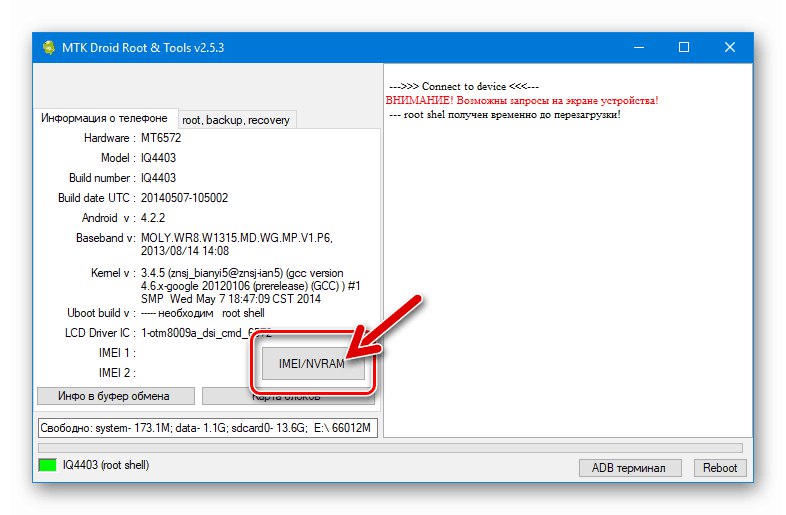This screenshot has height=515, width=786.
Task: Click 'root shel получен временно' log line
Action: [505, 114]
